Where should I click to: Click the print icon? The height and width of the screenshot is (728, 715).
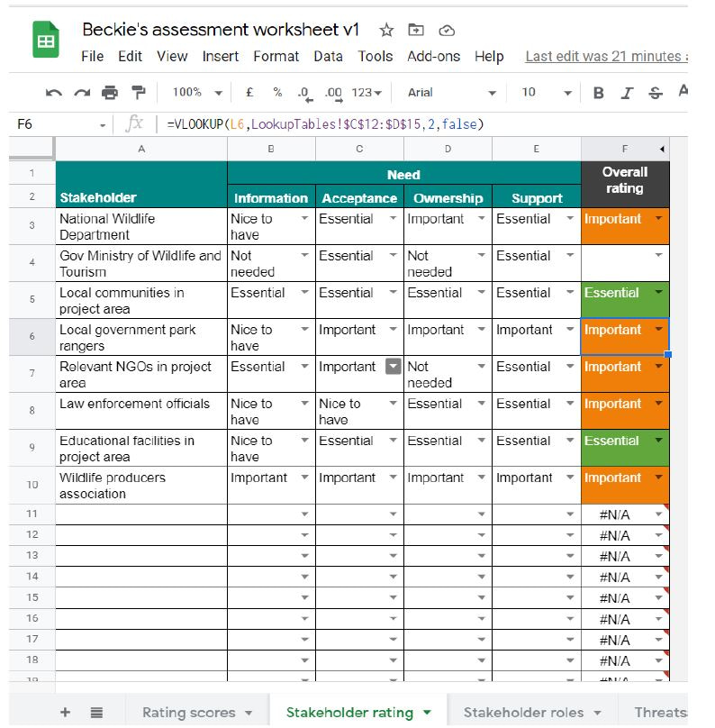tap(110, 93)
